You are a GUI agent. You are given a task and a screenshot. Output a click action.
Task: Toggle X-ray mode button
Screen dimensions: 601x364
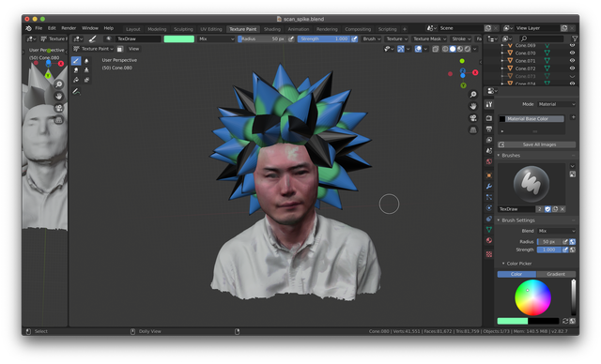coord(436,49)
